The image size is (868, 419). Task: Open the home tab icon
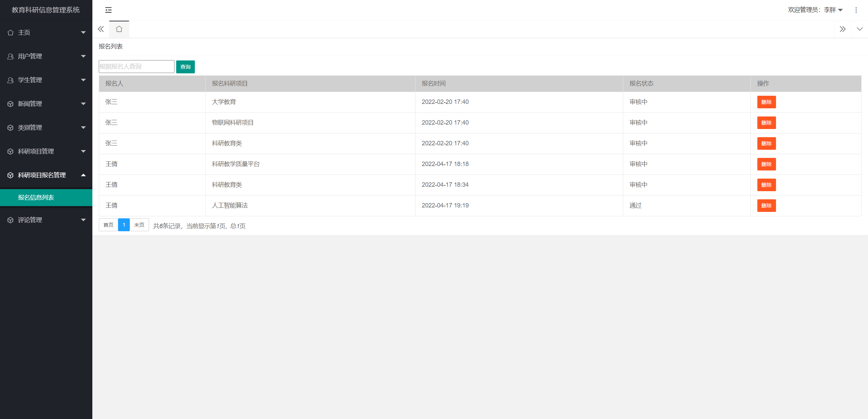[x=119, y=29]
